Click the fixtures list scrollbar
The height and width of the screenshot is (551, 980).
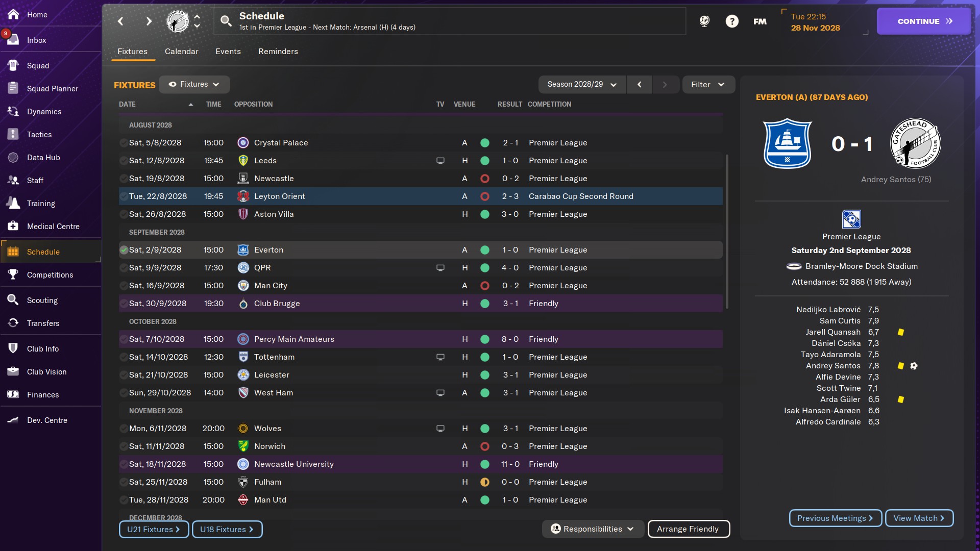[727, 232]
